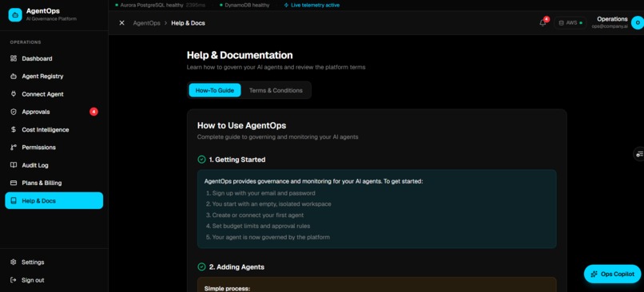Viewport: 644px width, 292px height.
Task: Click the '1. Getting Started' heading
Action: click(x=237, y=160)
